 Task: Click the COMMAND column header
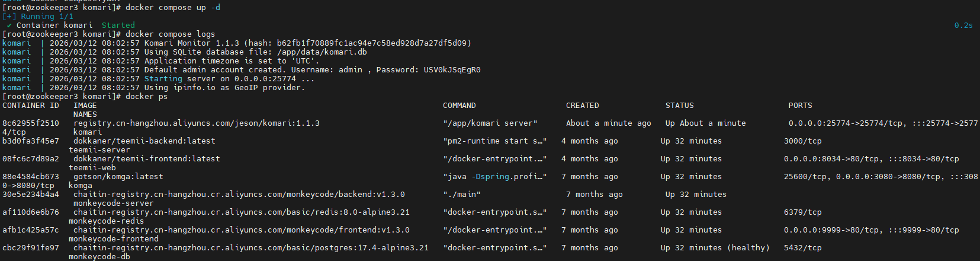(x=459, y=106)
